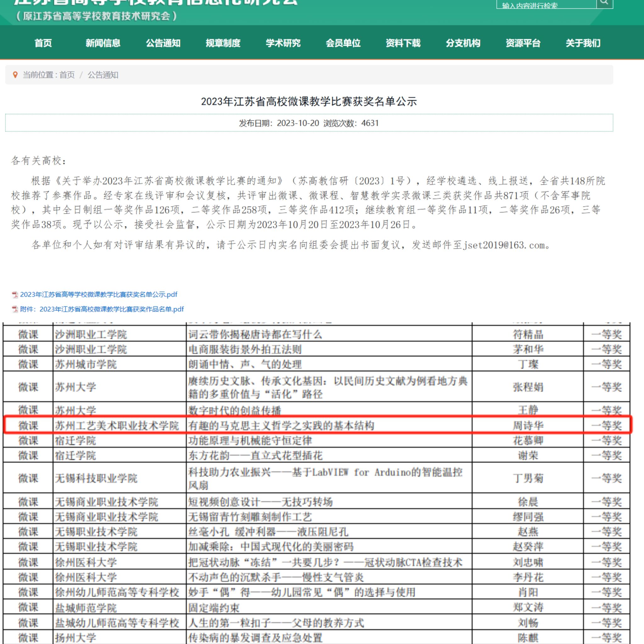This screenshot has width=644, height=644.
Task: Click breadcrumb link 公告通知
Action: click(x=103, y=75)
